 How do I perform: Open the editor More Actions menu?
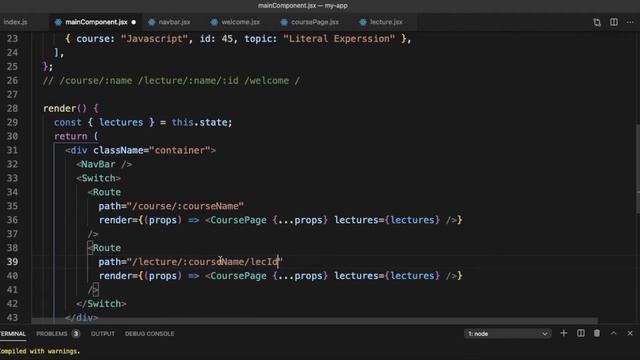click(630, 22)
